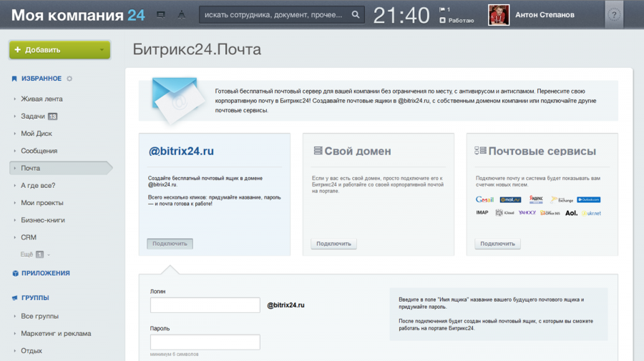Open the help question mark icon
The width and height of the screenshot is (644, 361).
(614, 15)
